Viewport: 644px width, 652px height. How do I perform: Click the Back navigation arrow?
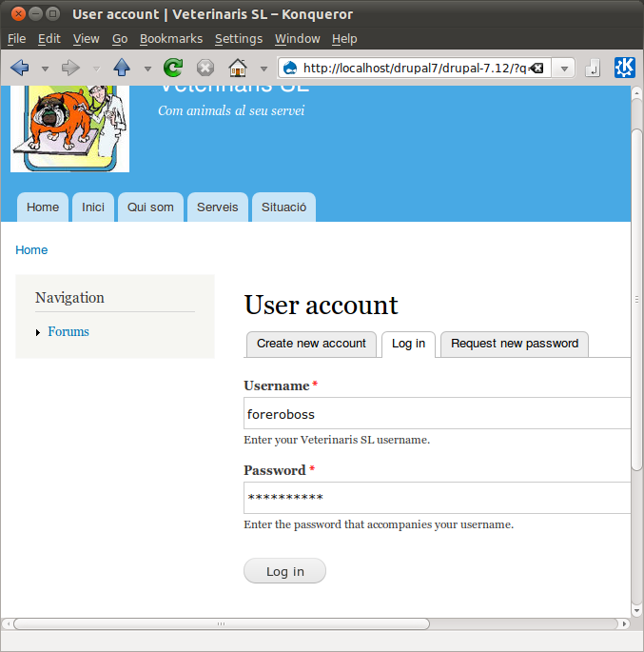pos(19,68)
